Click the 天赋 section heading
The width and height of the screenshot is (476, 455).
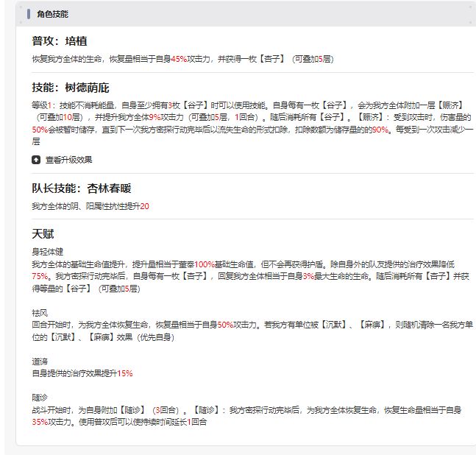tap(43, 234)
